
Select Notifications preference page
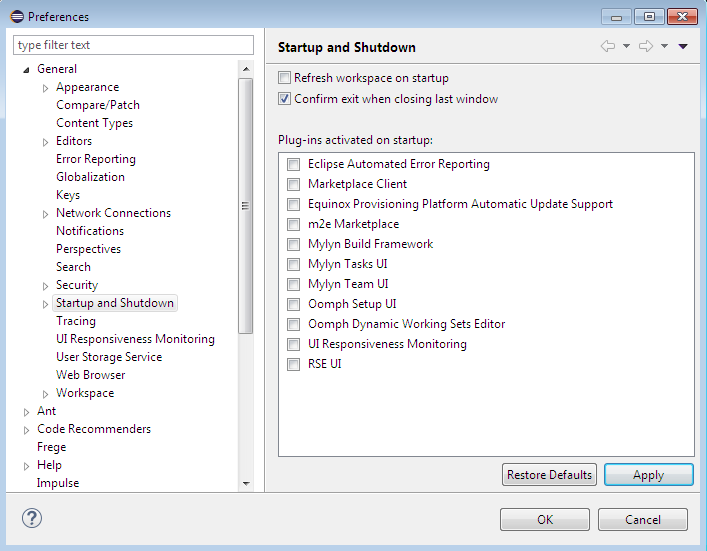pyautogui.click(x=90, y=231)
